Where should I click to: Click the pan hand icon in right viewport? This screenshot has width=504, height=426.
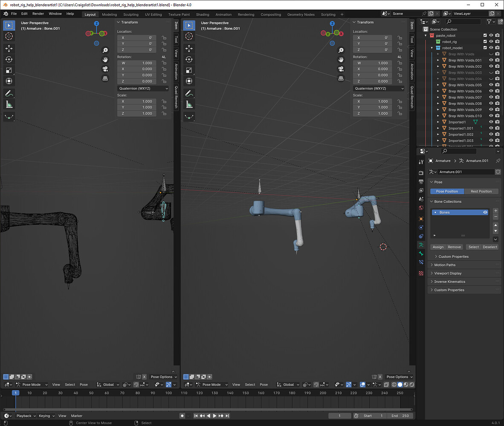point(341,60)
